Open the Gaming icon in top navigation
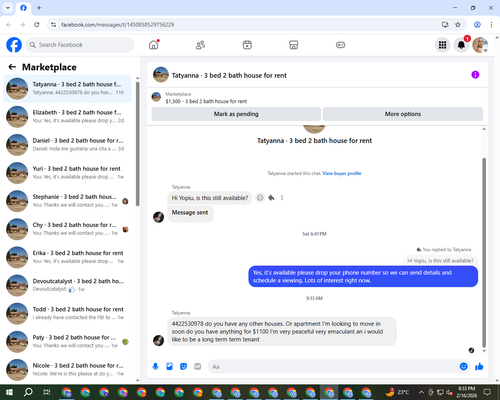The height and width of the screenshot is (400, 500). coord(340,45)
